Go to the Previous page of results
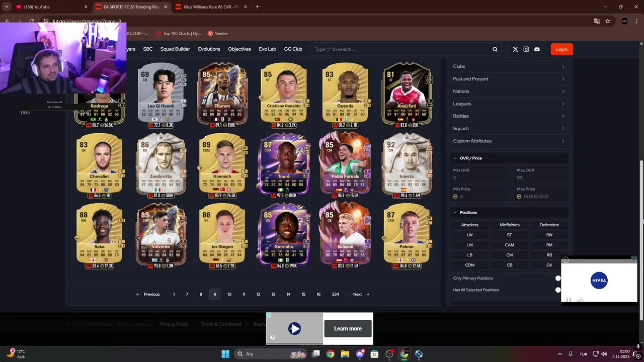Viewport: 644px width, 362px height. 148,294
